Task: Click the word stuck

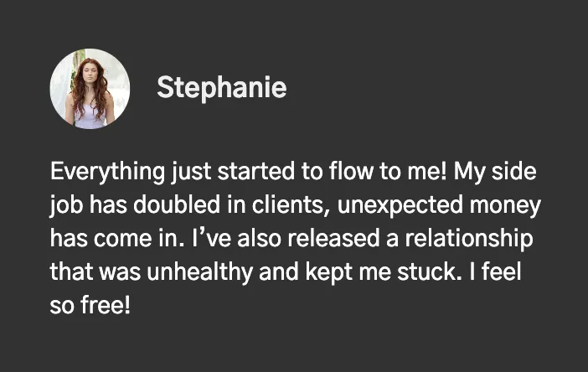Action: [429, 271]
